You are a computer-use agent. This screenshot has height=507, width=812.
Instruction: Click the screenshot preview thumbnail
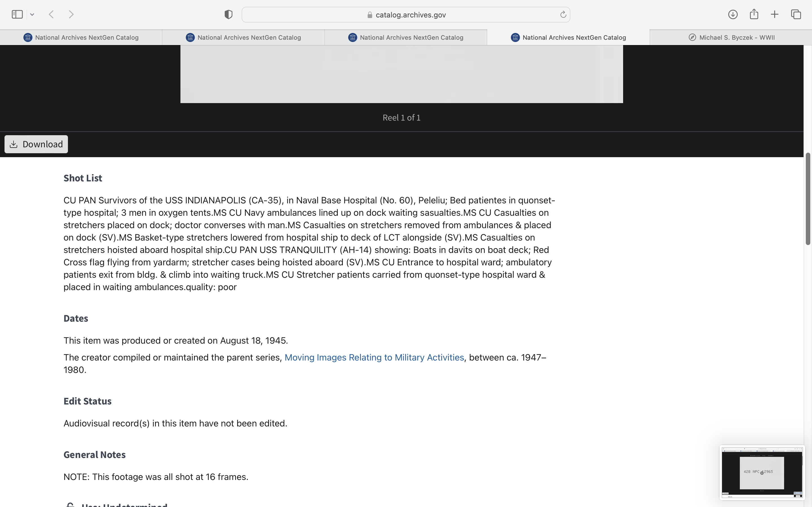(x=762, y=472)
